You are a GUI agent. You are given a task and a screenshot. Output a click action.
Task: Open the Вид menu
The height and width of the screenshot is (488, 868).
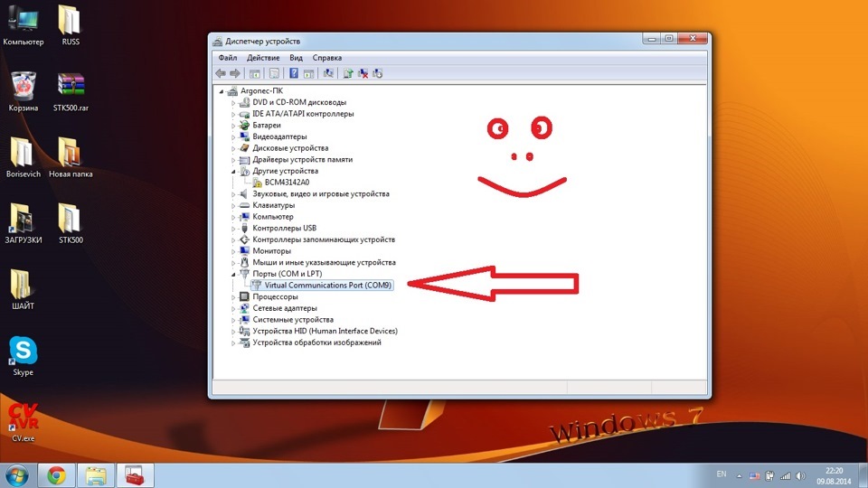pos(297,58)
